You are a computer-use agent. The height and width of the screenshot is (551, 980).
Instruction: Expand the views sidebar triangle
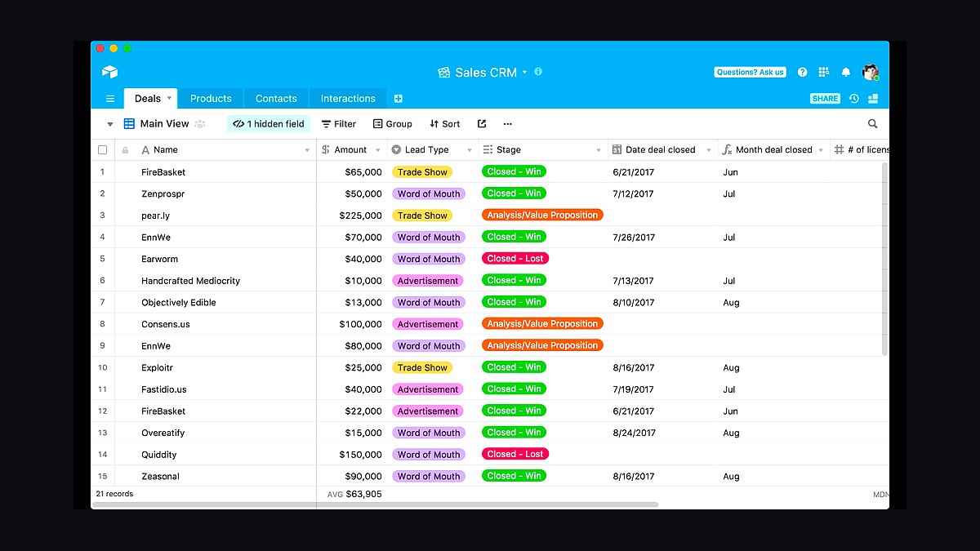click(x=110, y=125)
